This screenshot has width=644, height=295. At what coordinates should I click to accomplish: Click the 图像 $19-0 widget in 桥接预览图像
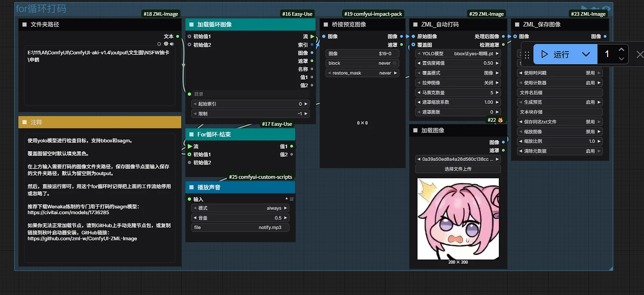tap(362, 53)
